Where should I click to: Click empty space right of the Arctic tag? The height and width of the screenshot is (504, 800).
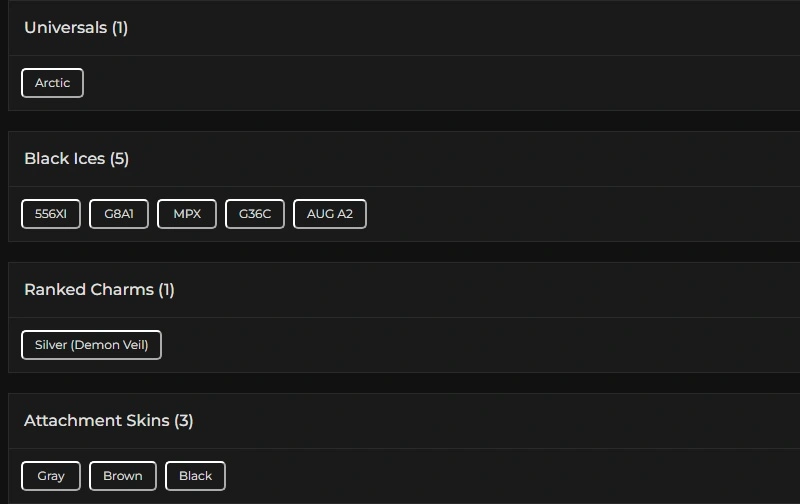(x=400, y=83)
